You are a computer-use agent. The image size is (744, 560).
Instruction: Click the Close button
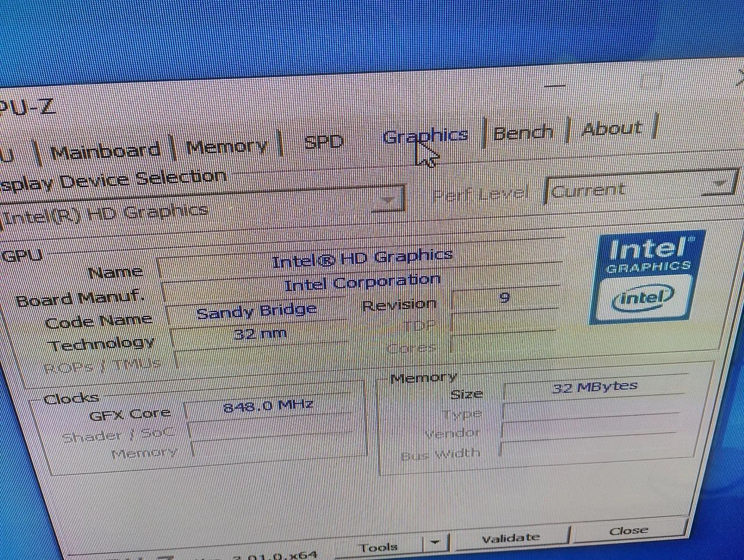click(x=628, y=530)
